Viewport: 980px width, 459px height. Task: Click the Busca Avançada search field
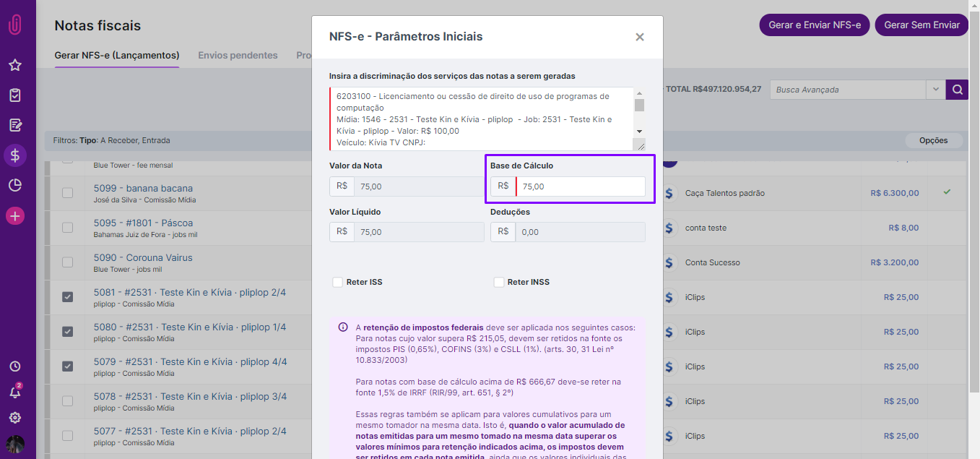coord(849,90)
